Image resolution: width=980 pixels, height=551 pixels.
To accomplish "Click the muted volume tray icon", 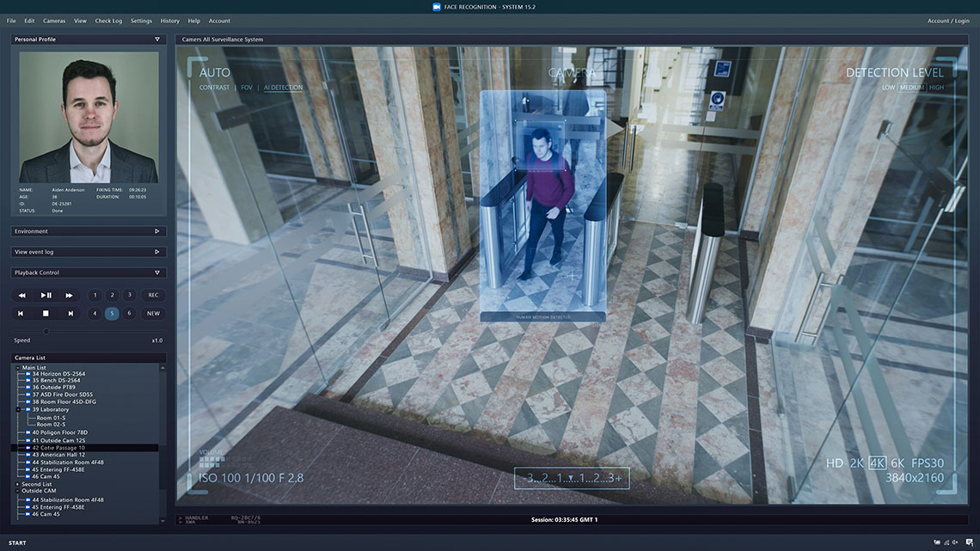I will pyautogui.click(x=955, y=542).
